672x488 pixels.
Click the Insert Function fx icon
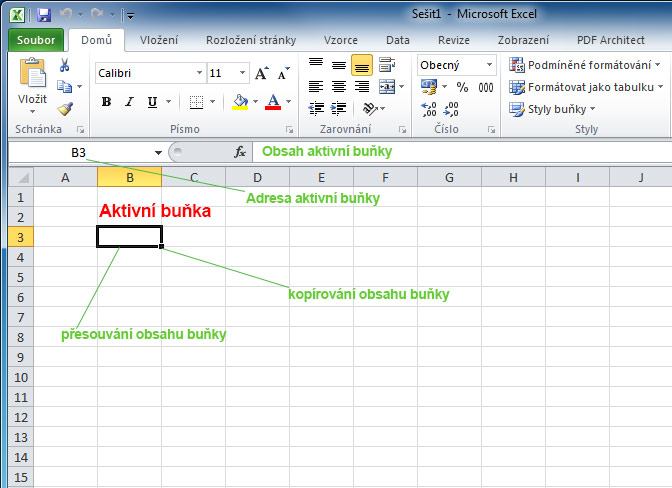click(x=240, y=152)
